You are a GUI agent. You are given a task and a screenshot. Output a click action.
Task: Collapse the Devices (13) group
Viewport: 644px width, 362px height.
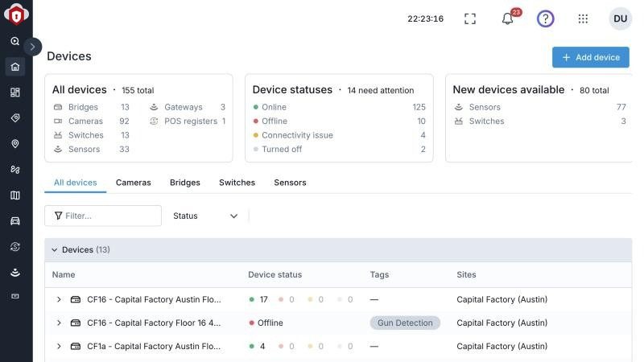(x=54, y=250)
